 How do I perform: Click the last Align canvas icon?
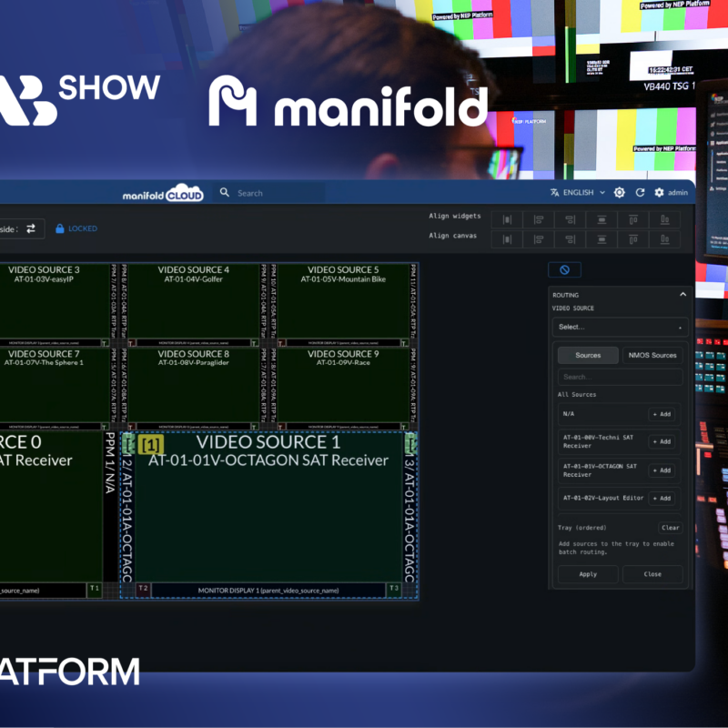(x=669, y=239)
